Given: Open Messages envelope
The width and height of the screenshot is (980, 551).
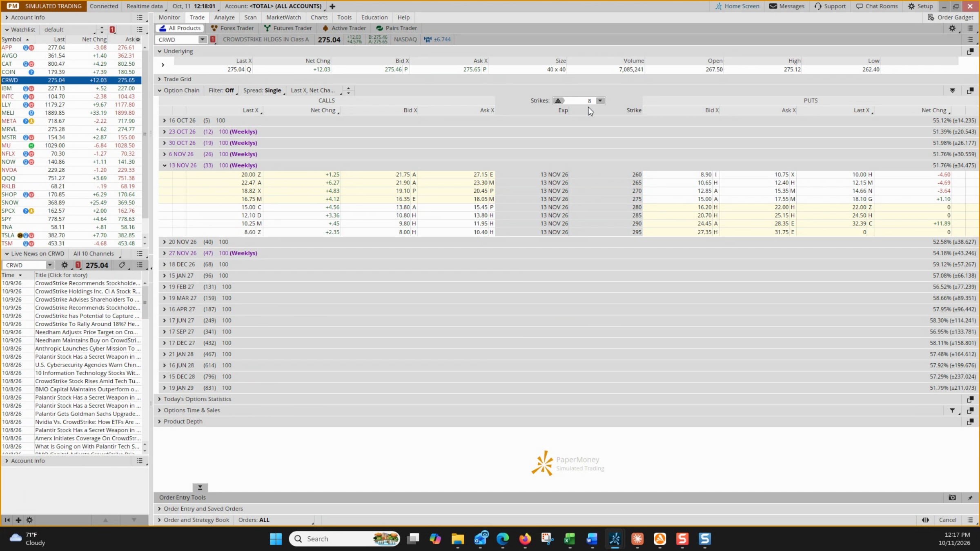Looking at the screenshot, I should point(773,6).
